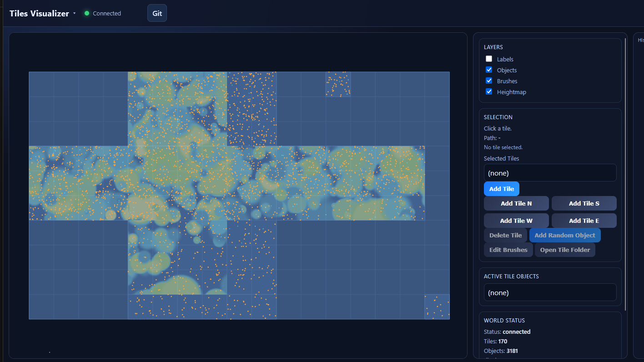Open the Edit Brushes dialog
The image size is (644, 362).
point(508,250)
